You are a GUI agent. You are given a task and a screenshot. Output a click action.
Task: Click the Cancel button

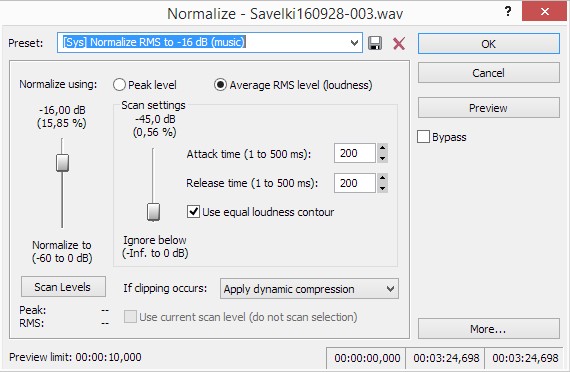click(489, 73)
